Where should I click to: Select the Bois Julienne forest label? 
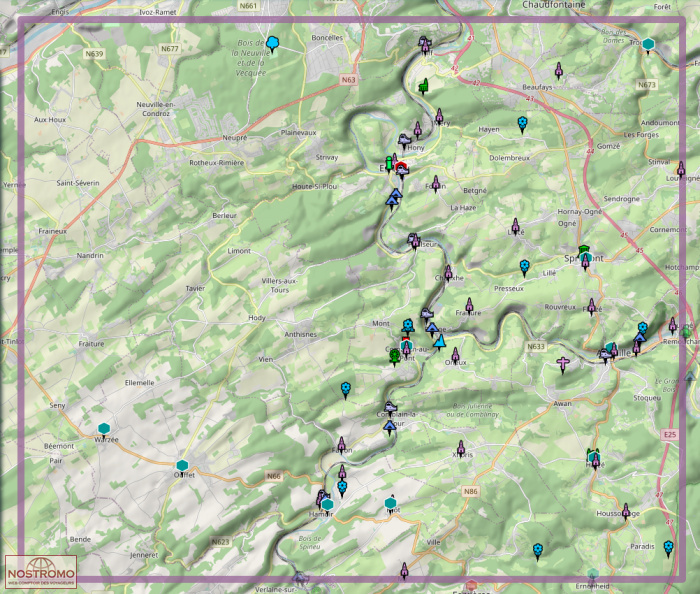[x=473, y=410]
